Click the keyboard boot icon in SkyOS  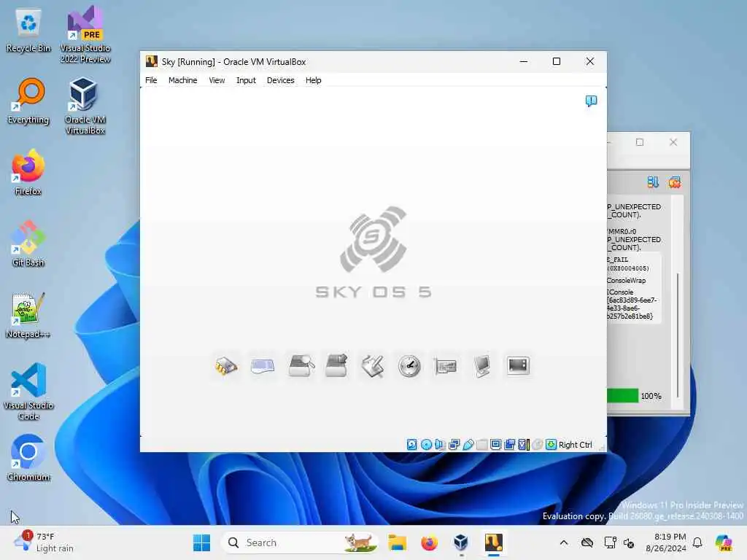pyautogui.click(x=263, y=366)
